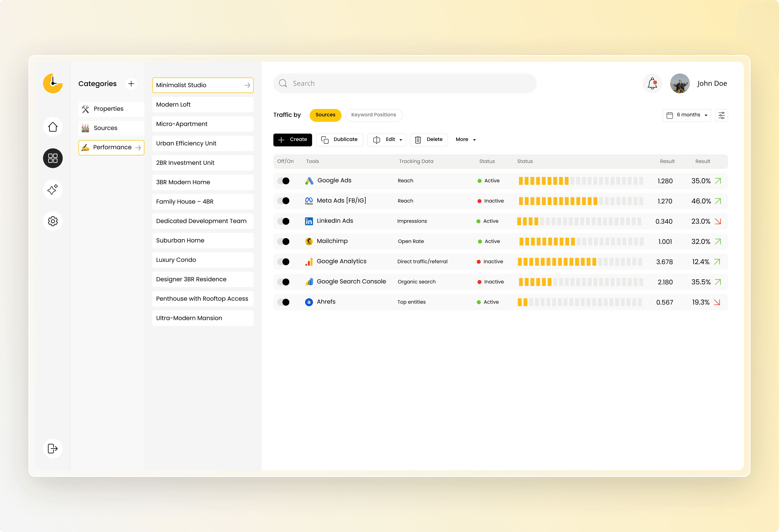Click the Google Analytics logo icon

pos(309,262)
